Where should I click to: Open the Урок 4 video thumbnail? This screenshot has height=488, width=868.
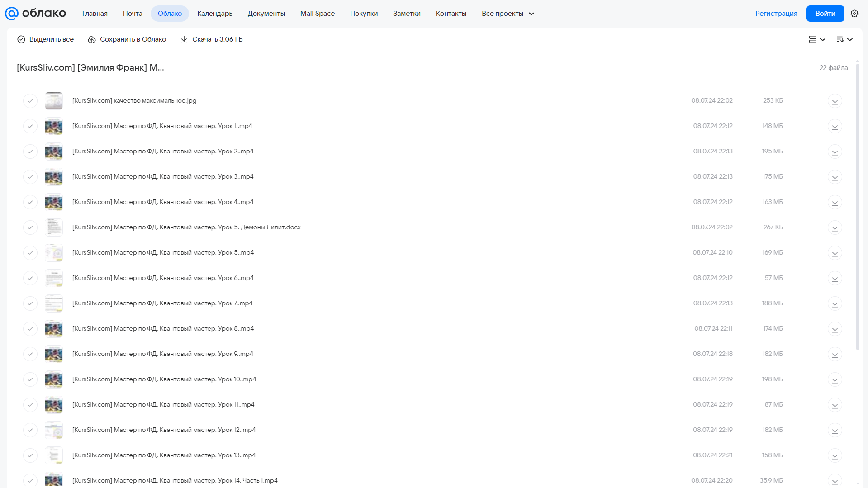click(x=54, y=202)
